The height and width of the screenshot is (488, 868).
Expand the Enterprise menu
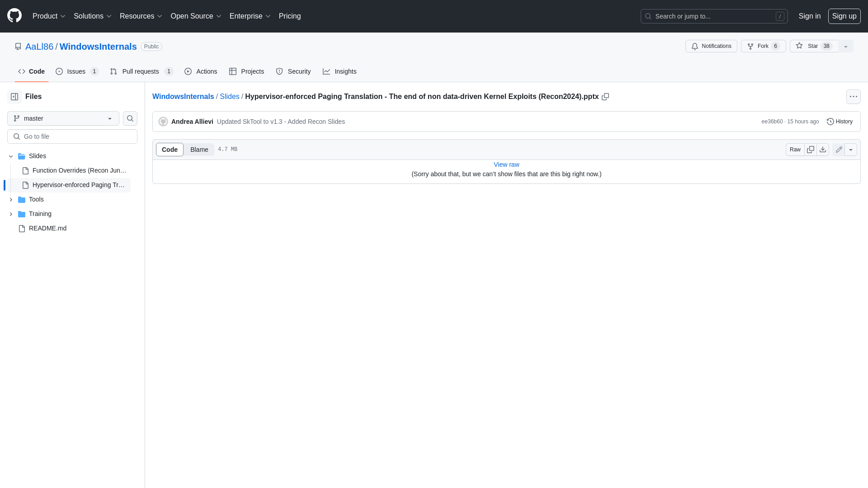(x=250, y=16)
